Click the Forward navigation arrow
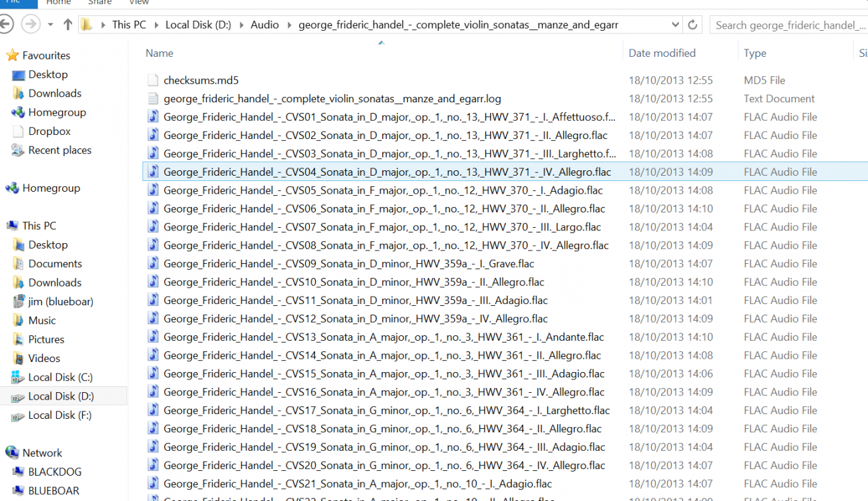 coord(30,25)
